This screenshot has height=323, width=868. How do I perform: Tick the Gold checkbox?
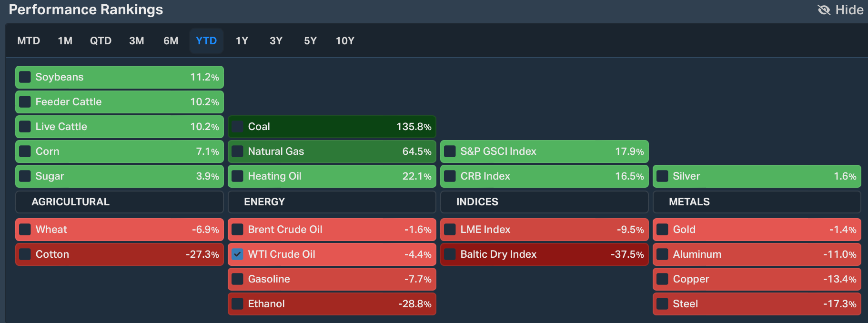662,230
